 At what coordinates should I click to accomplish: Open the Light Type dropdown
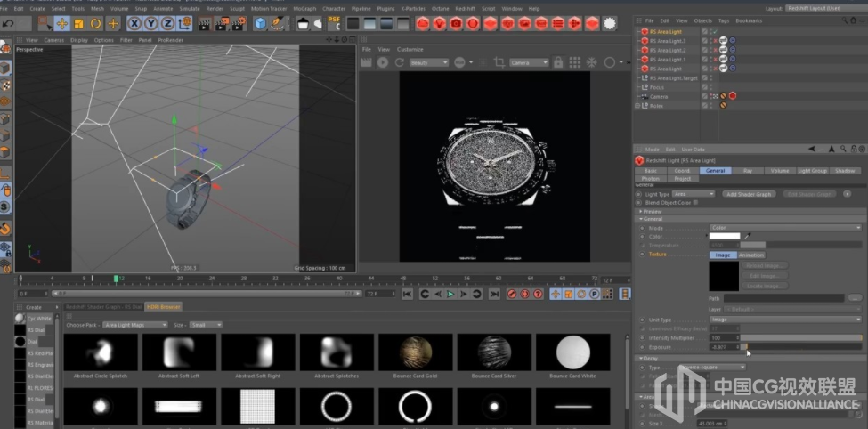pyautogui.click(x=694, y=194)
